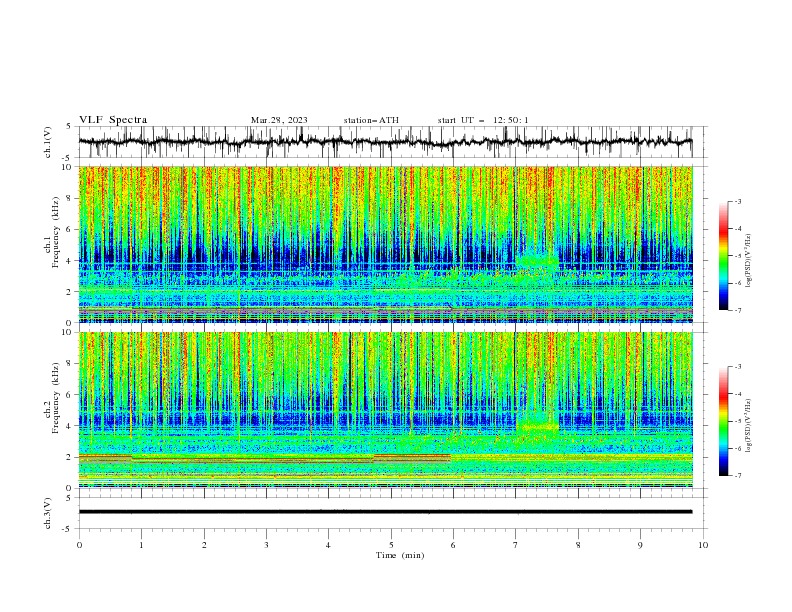This screenshot has height=612, width=792.
Task: Click the ch.2 spectrogram colorbar
Action: tap(723, 421)
